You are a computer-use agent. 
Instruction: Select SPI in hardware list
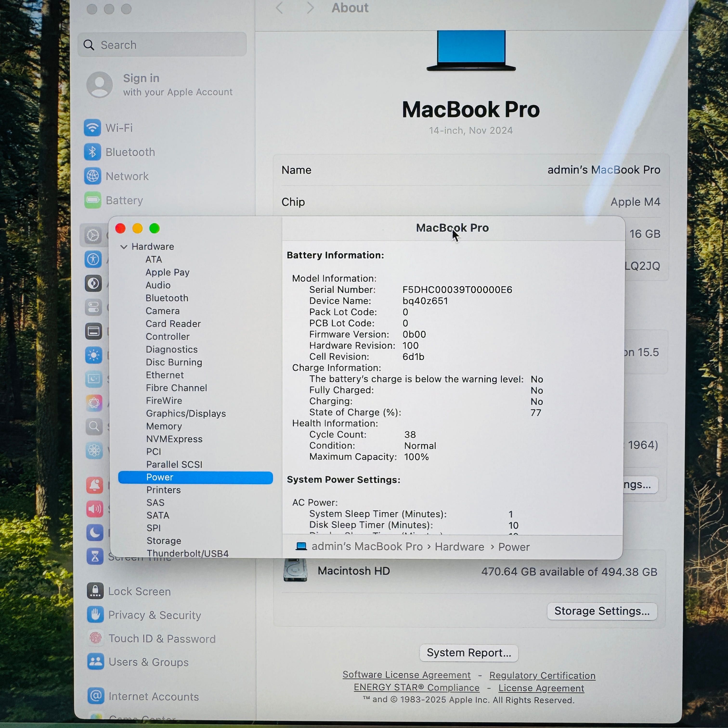[153, 528]
